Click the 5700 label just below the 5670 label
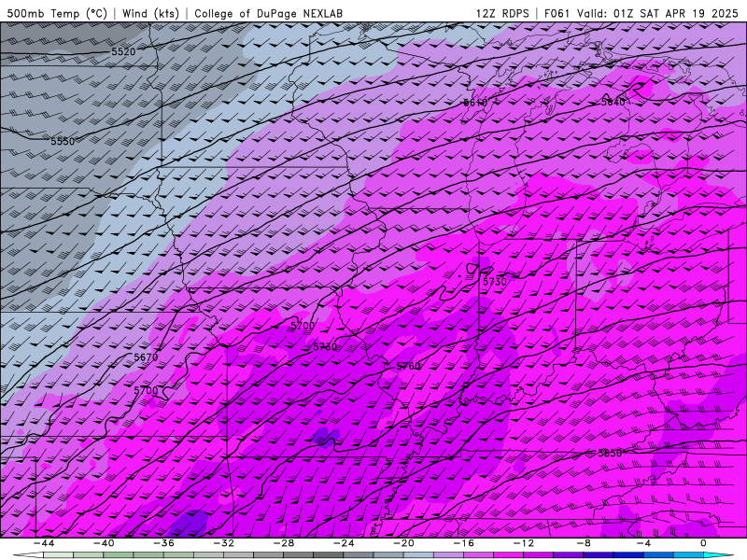 (x=146, y=390)
